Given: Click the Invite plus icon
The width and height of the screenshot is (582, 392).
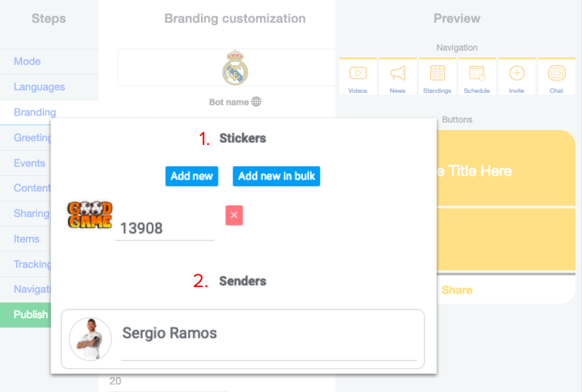Looking at the screenshot, I should click(516, 73).
